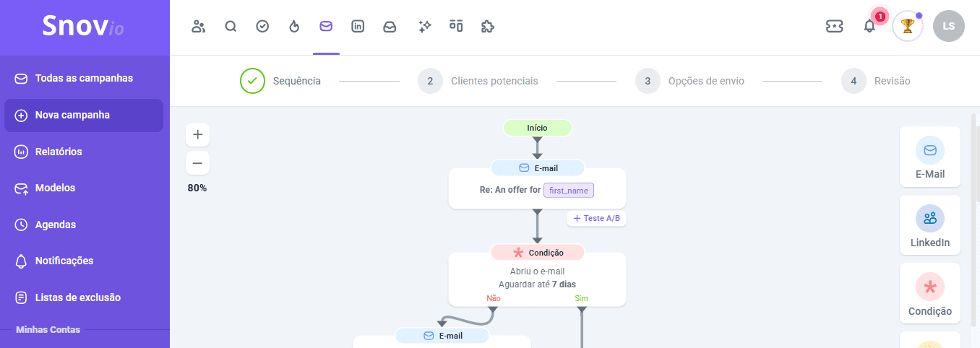Screen dimensions: 980x348
Task: Open Agendas in sidebar
Action: pos(84,225)
